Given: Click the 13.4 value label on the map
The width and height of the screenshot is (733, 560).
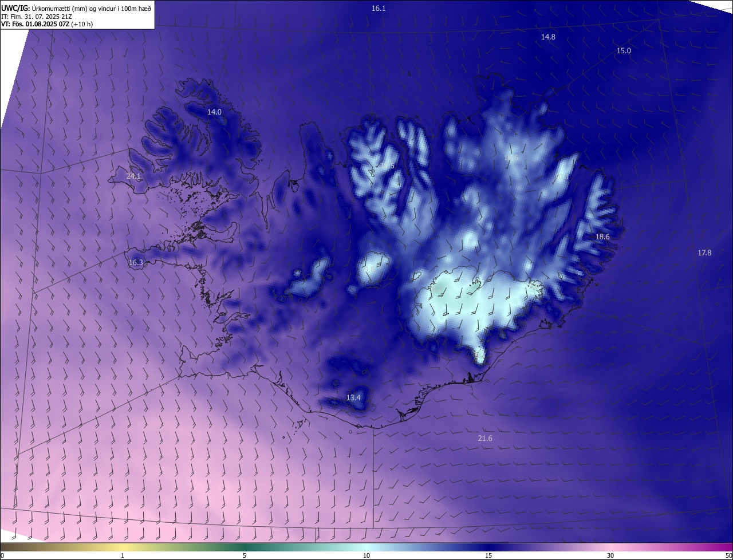Looking at the screenshot, I should (x=354, y=397).
